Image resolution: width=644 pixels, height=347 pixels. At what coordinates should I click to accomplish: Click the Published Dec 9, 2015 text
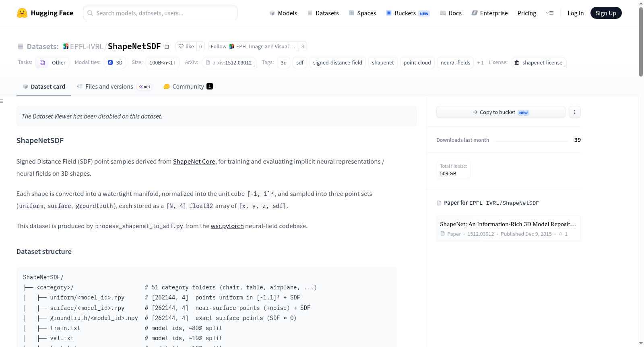click(526, 234)
